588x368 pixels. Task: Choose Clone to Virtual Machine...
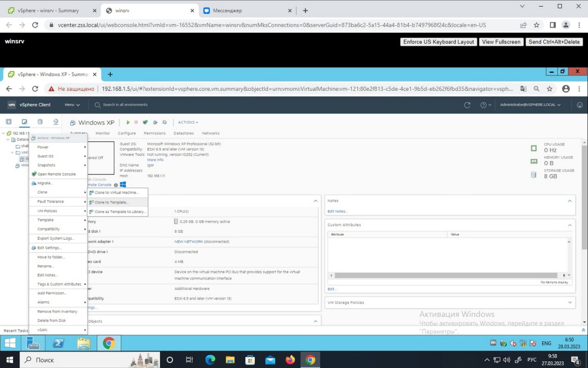point(118,193)
